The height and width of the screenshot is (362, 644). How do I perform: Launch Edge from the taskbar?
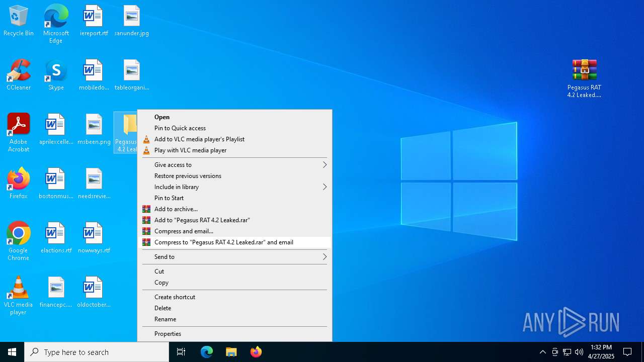207,352
